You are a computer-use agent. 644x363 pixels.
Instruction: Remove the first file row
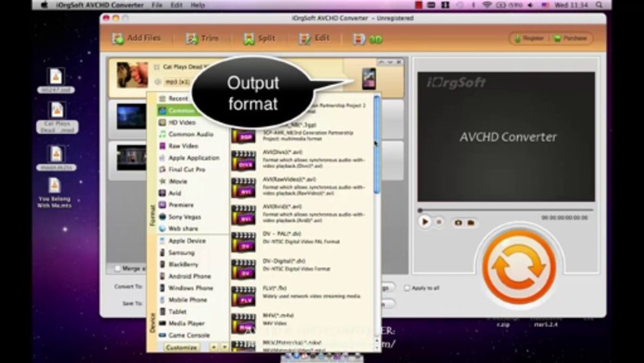399,62
